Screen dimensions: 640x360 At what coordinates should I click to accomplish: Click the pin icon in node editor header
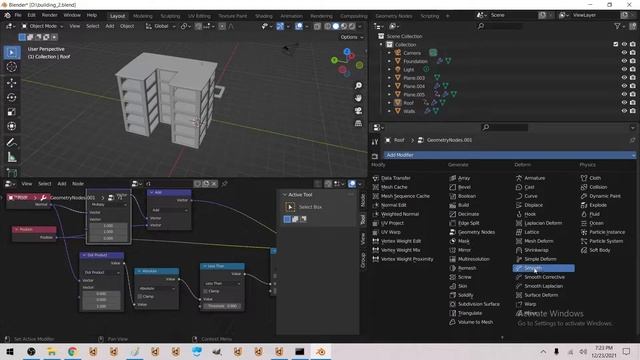[x=224, y=184]
